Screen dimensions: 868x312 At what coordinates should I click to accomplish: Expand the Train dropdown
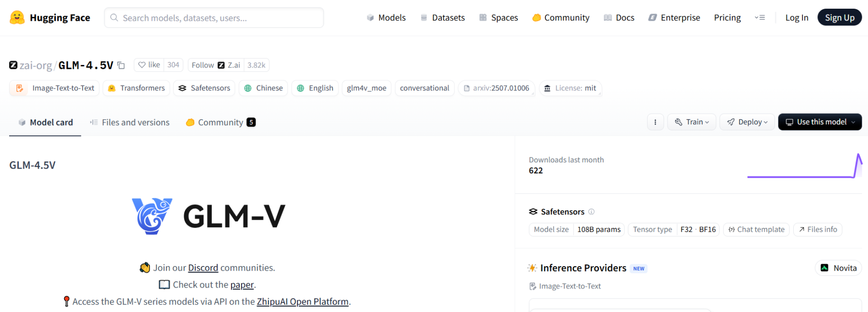point(692,122)
